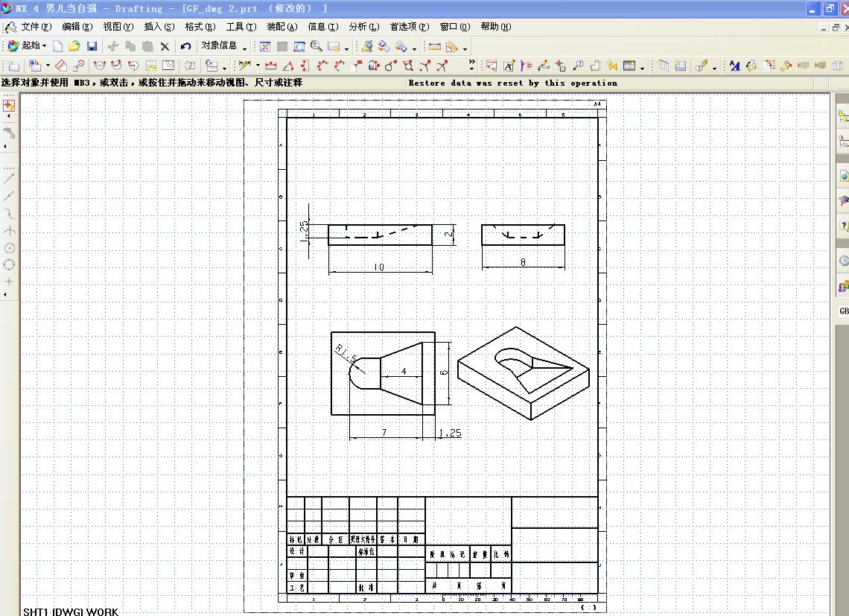The image size is (849, 616).
Task: Click the eraser-shaped drawing toolbar icon
Action: (61, 66)
